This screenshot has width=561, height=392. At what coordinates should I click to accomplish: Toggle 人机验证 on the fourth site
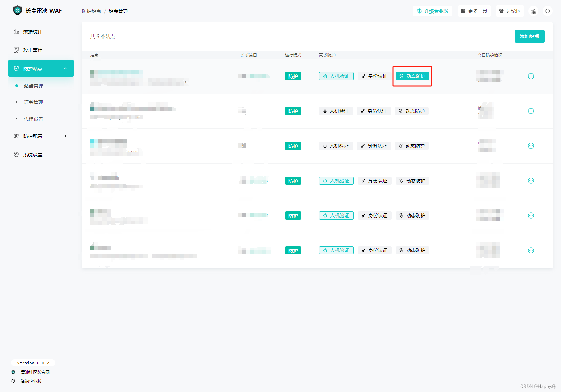[x=336, y=181]
